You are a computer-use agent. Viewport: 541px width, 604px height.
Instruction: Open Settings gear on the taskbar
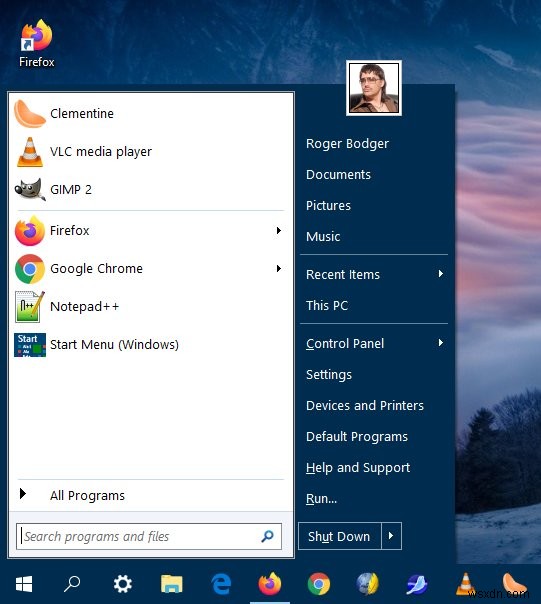[x=123, y=584]
